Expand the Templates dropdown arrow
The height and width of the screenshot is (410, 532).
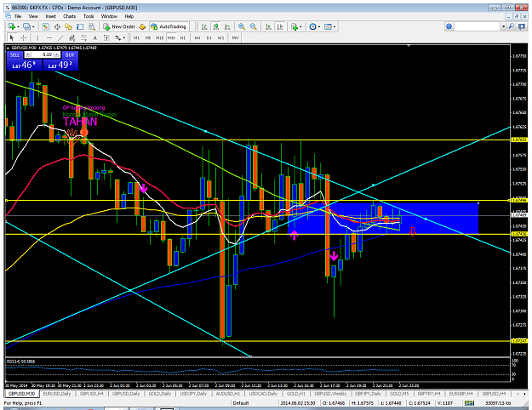coord(335,26)
